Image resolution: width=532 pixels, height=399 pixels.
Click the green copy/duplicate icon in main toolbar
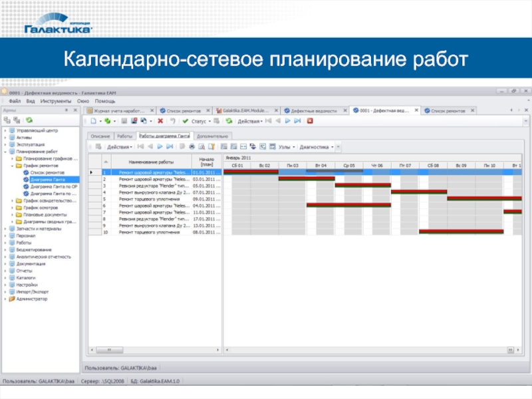[x=108, y=121]
